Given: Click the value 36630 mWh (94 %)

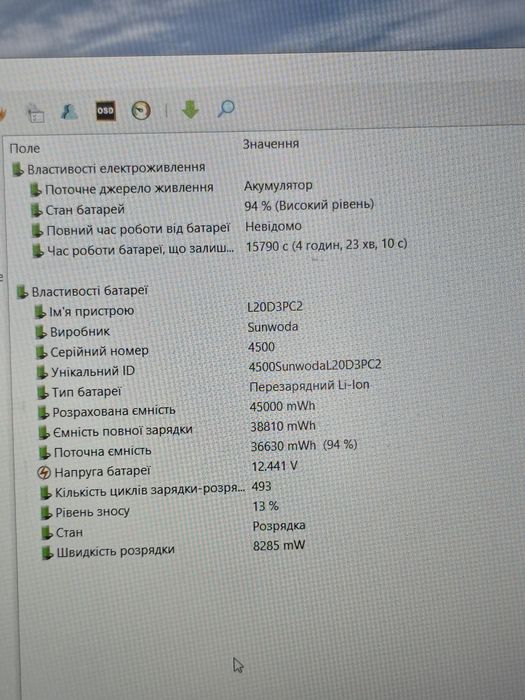Looking at the screenshot, I should point(304,446).
